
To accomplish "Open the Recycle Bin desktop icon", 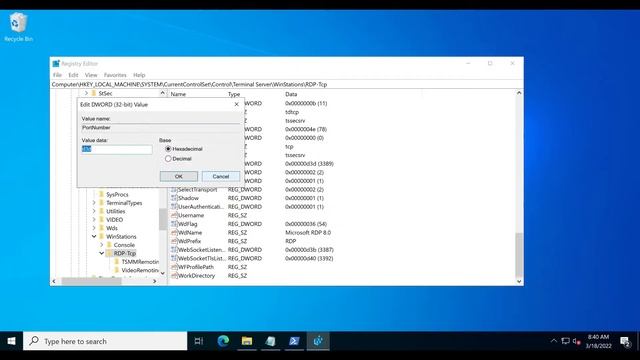I will point(18,27).
